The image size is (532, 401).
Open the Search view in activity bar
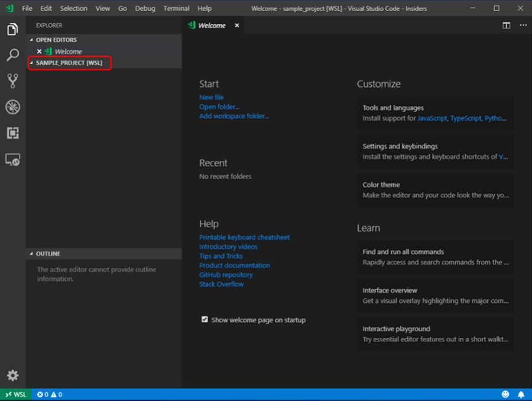(12, 55)
